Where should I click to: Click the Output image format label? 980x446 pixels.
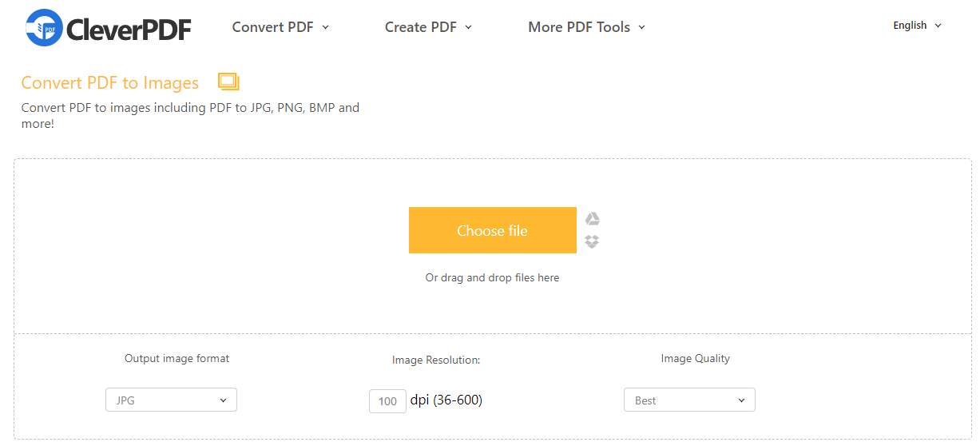pyautogui.click(x=177, y=359)
